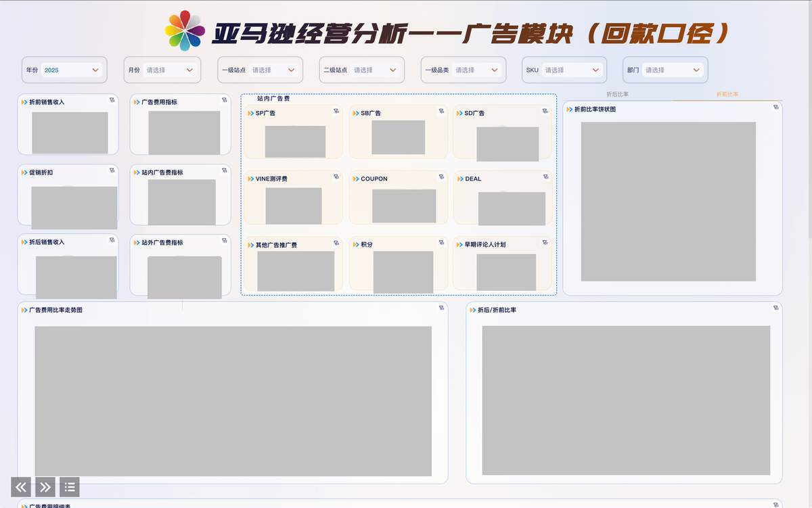Click the 早期评论人计划 card title
This screenshot has width=812, height=508.
(x=485, y=244)
